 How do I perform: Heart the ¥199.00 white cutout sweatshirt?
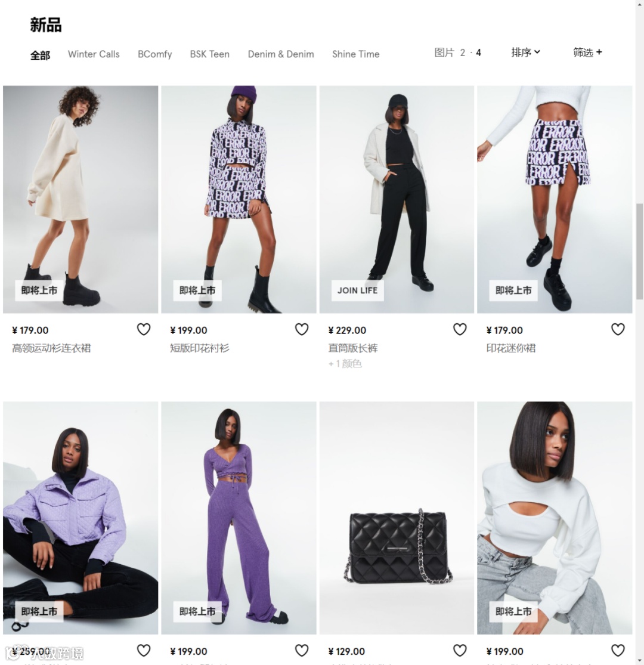618,650
